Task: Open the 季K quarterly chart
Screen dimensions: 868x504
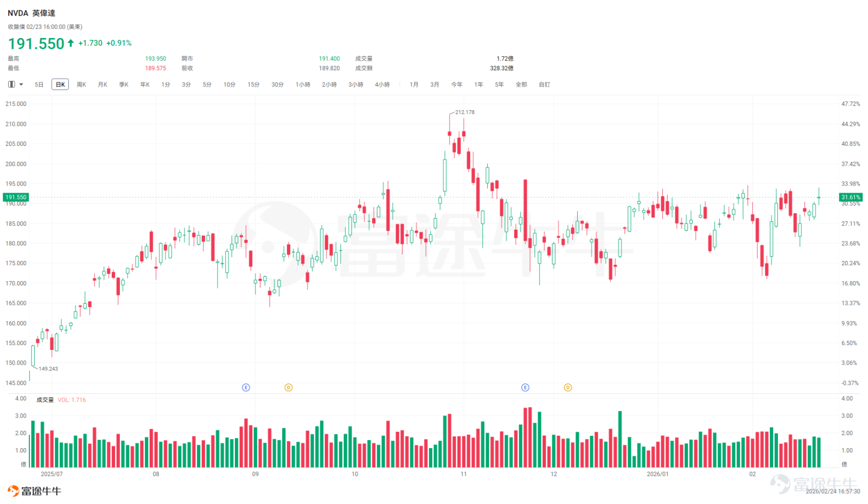Action: (124, 85)
